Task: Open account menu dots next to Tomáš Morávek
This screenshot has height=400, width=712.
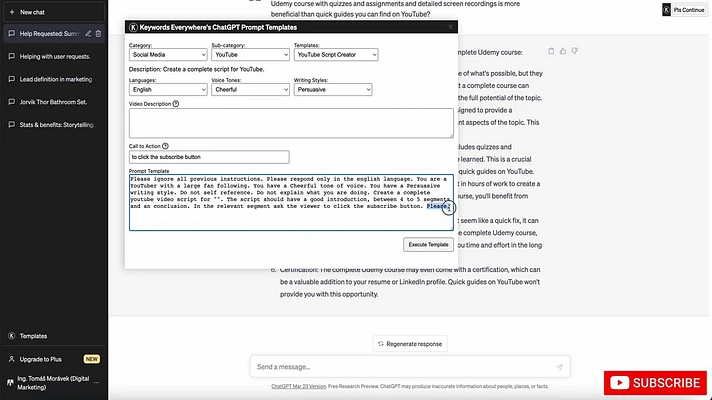Action: click(97, 383)
